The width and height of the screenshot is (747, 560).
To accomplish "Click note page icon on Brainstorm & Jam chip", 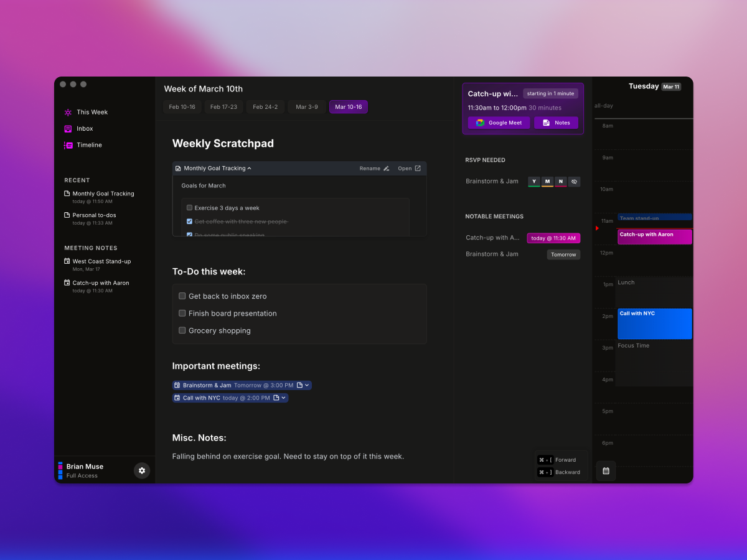I will (299, 386).
